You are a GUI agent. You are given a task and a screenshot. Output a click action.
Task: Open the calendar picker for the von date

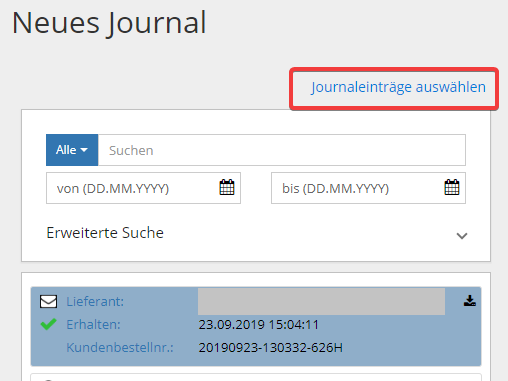pyautogui.click(x=227, y=187)
